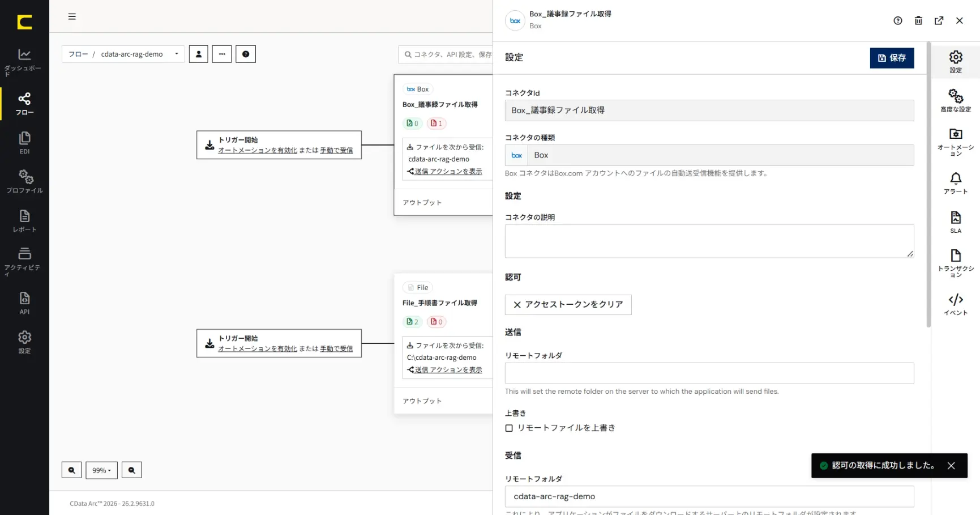Click the green 0 badge on Box connector

[x=413, y=124]
